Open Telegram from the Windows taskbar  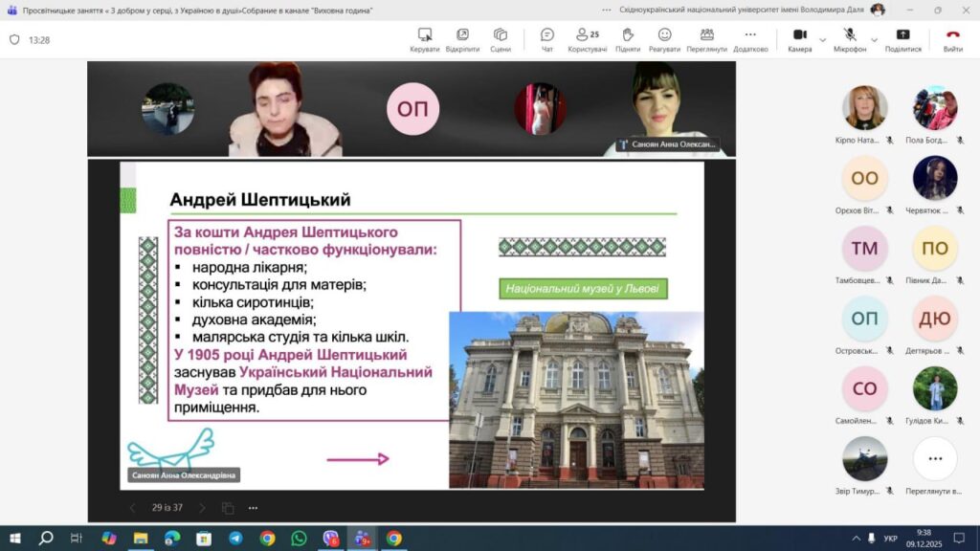[235, 539]
